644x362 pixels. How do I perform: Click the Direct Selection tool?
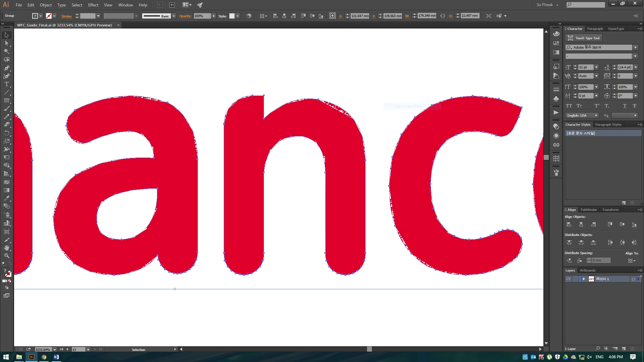7,43
